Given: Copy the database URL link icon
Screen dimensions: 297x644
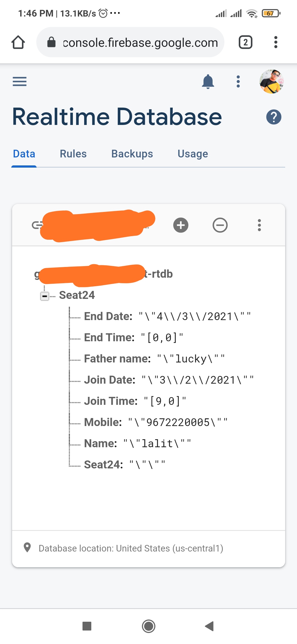Looking at the screenshot, I should pyautogui.click(x=37, y=225).
